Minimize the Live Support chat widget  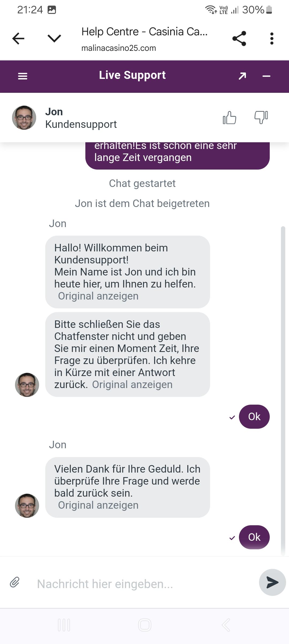[x=266, y=76]
